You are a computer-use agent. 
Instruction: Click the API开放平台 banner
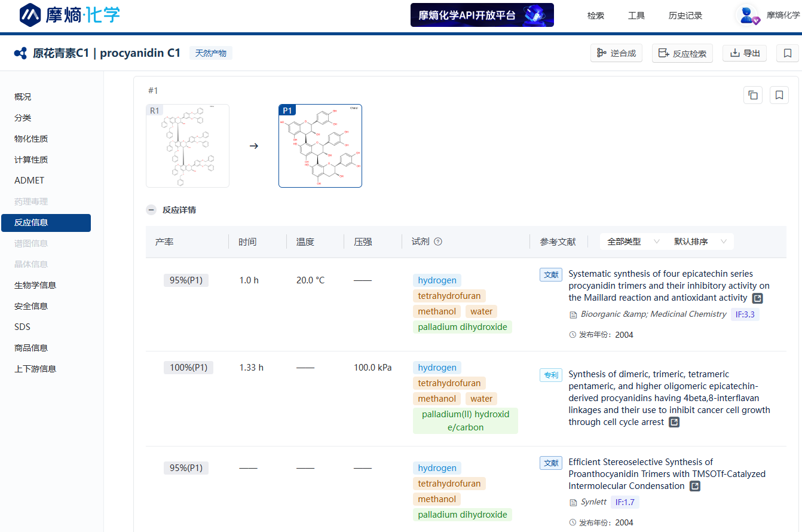pos(482,16)
